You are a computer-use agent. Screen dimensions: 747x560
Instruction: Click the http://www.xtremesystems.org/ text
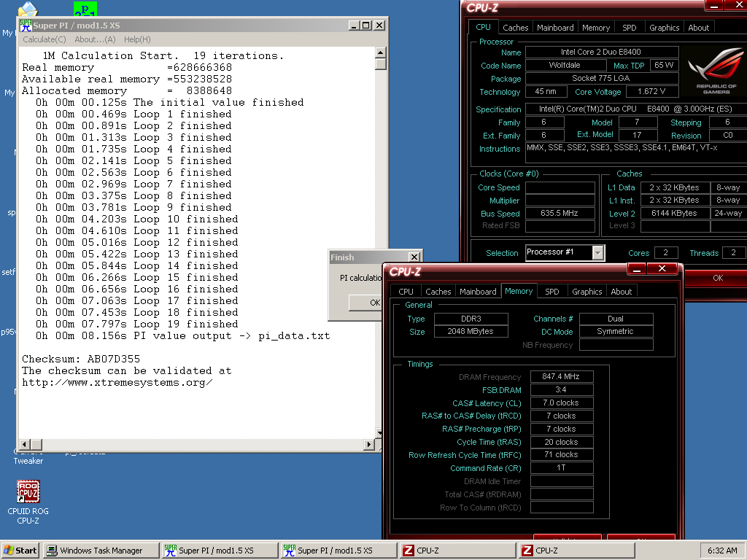117,382
